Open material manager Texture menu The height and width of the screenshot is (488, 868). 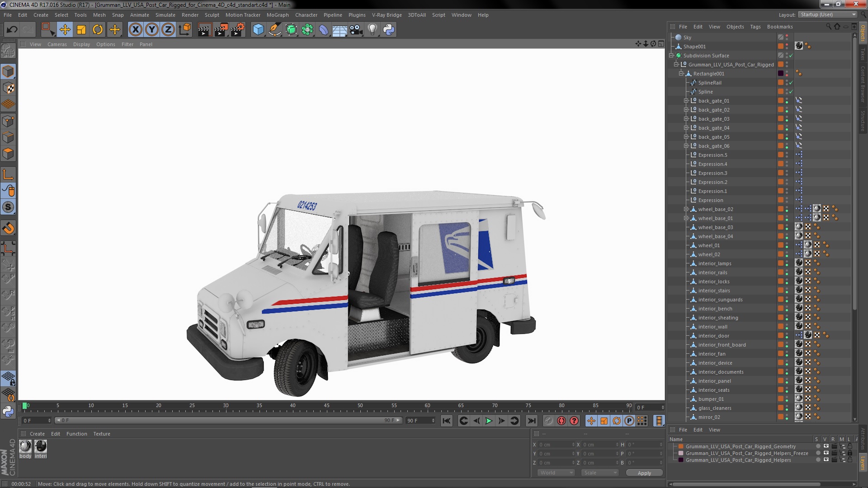[102, 434]
